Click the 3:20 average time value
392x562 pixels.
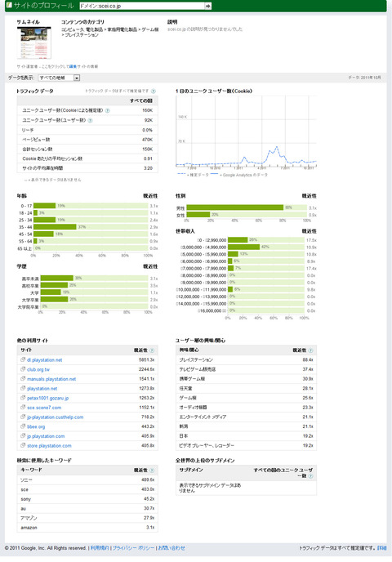click(x=149, y=168)
